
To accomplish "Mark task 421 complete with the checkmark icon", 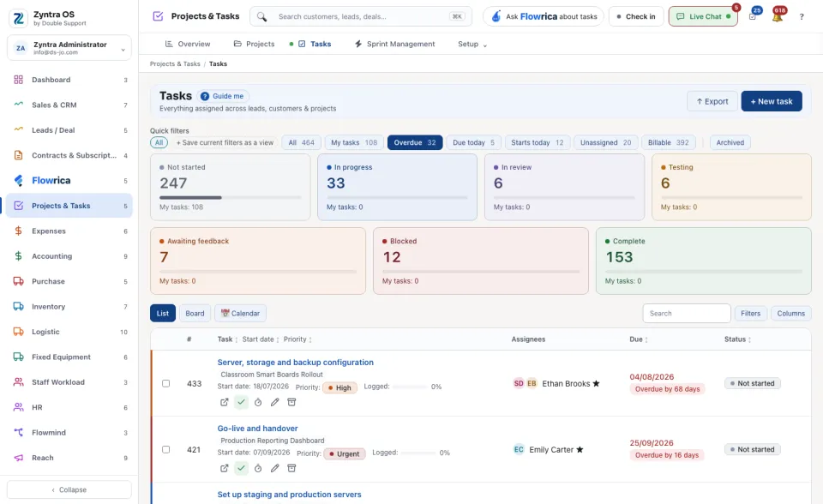I will pos(241,468).
